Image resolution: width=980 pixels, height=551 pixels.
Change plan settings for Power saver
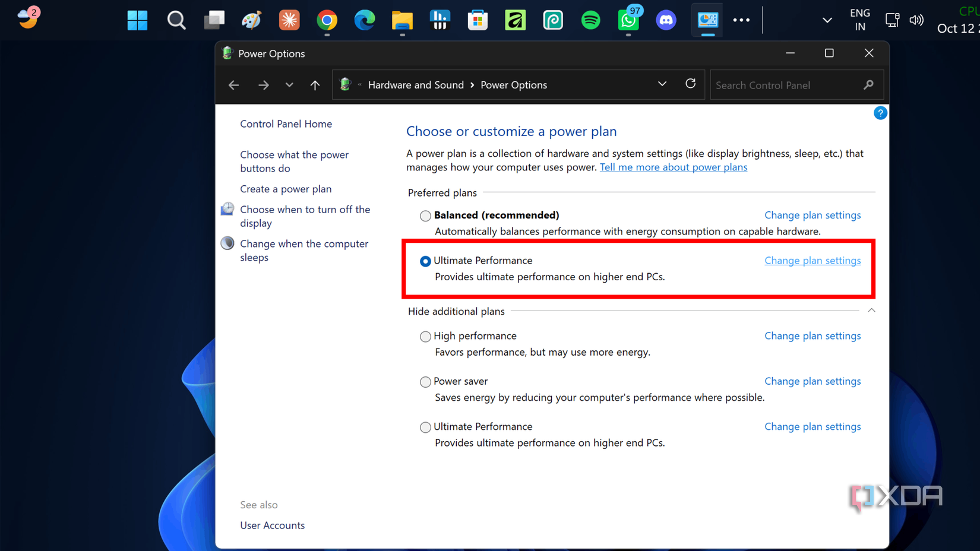click(x=813, y=381)
